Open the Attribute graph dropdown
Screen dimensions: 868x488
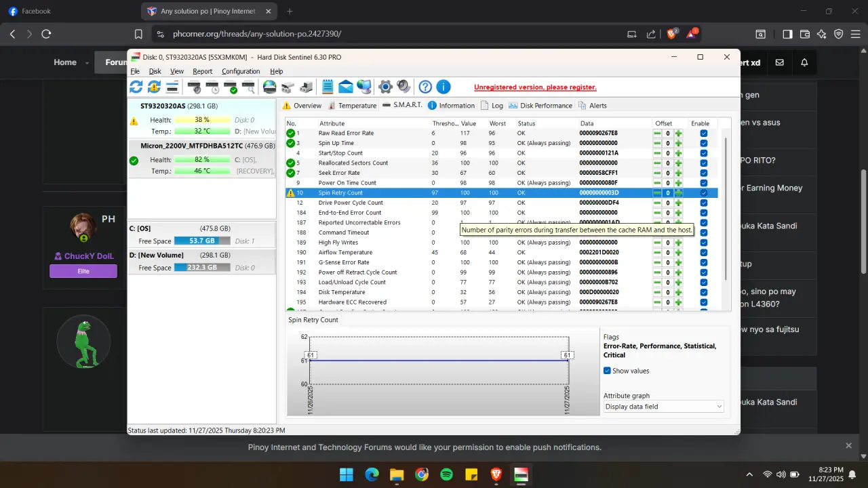pos(663,407)
